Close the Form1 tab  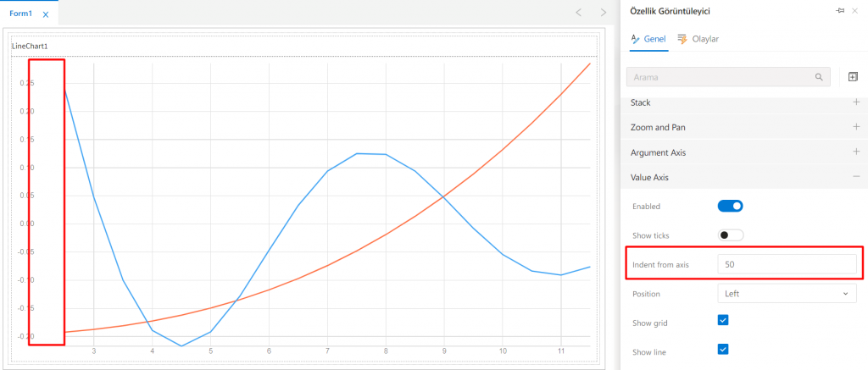pos(46,14)
